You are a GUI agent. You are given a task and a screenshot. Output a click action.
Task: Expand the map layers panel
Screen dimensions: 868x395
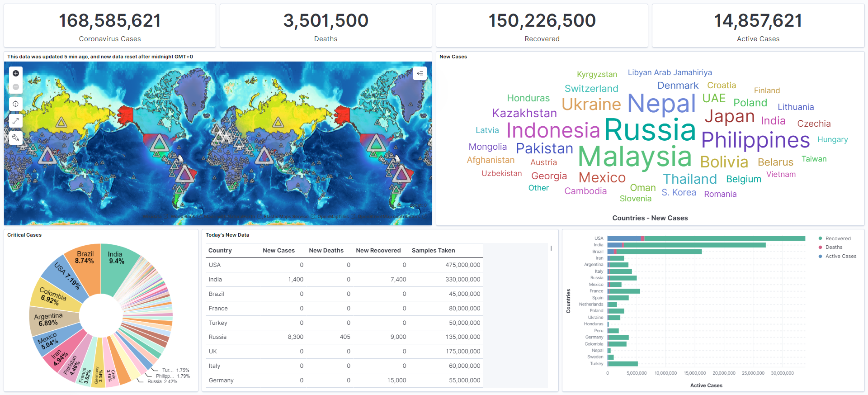pyautogui.click(x=420, y=73)
